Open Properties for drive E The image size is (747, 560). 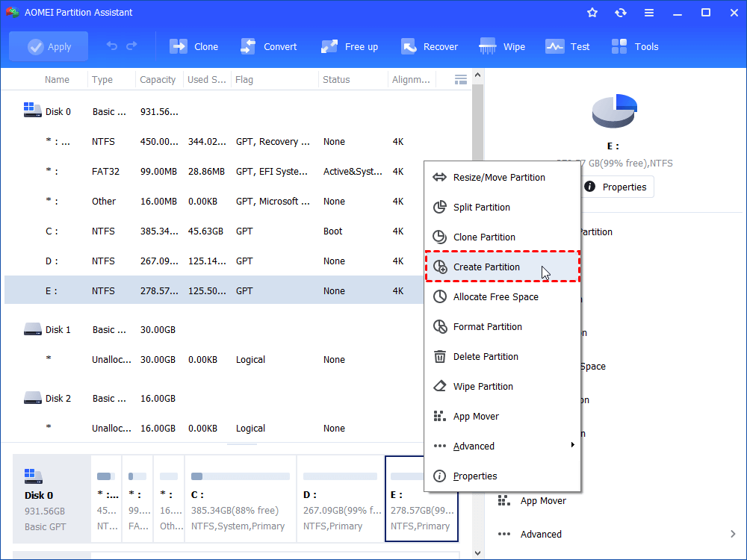(x=617, y=187)
